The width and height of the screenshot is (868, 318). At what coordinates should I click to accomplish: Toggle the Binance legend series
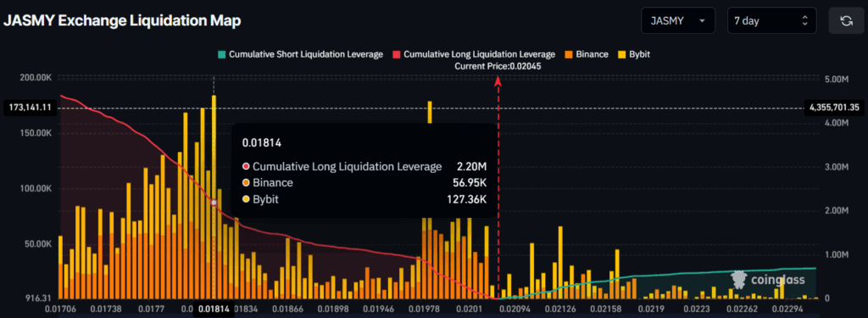[587, 54]
